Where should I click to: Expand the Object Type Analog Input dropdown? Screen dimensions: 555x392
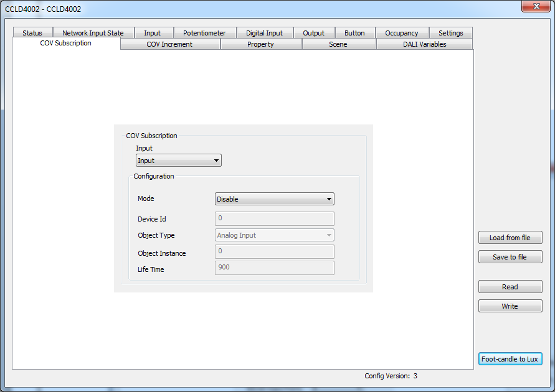point(275,235)
